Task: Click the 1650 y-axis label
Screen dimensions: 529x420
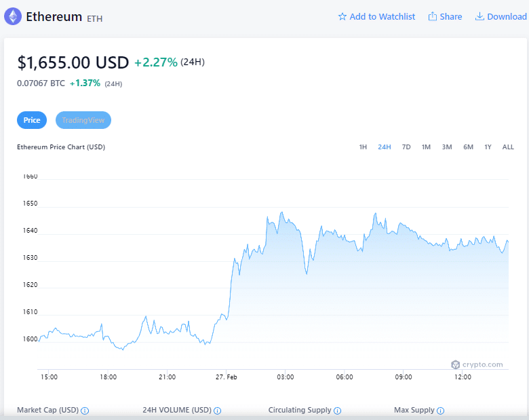Action: [30, 204]
